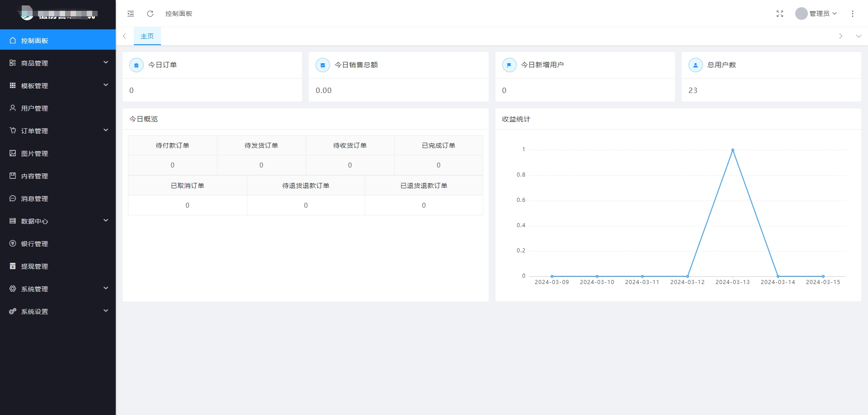Click the gear icon beside 系统管理
The width and height of the screenshot is (868, 415).
point(13,289)
